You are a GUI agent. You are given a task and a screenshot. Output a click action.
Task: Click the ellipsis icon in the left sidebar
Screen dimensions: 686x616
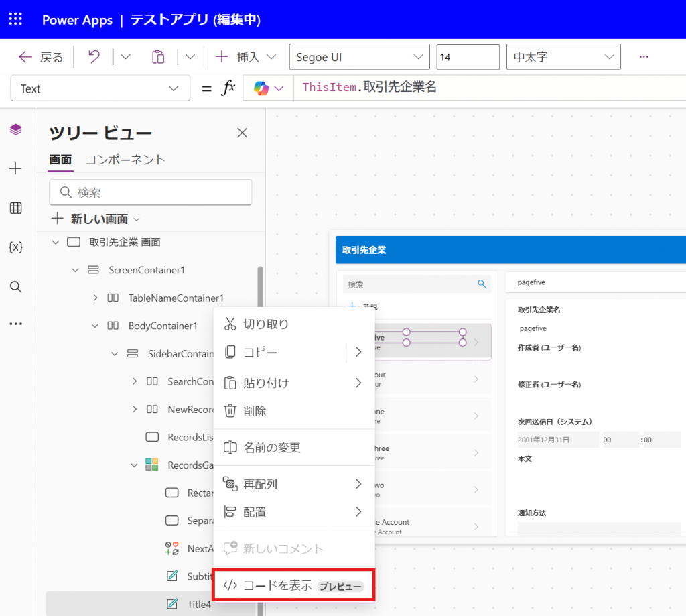[x=15, y=324]
